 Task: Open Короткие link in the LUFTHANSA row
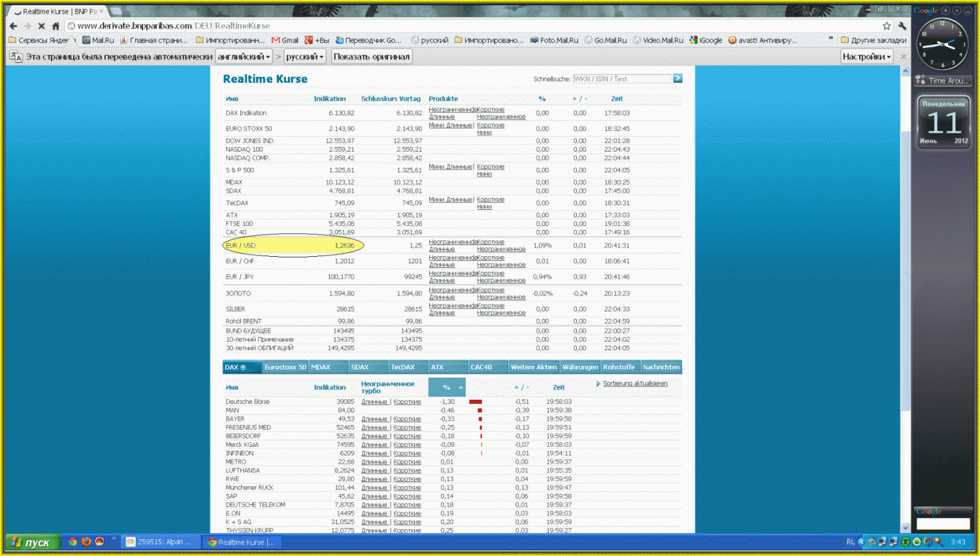407,470
